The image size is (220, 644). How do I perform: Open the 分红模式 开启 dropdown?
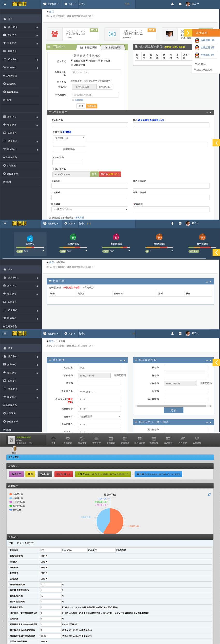point(44,567)
